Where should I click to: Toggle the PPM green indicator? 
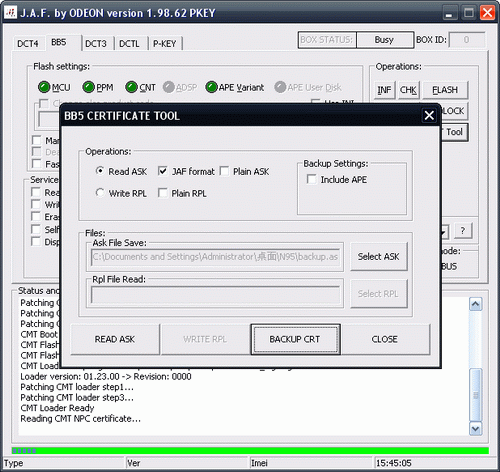pos(88,87)
